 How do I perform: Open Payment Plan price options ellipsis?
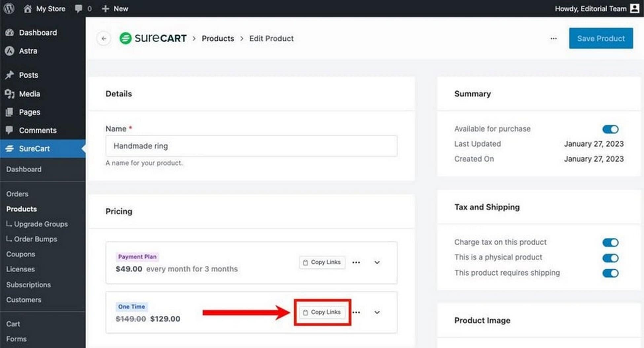coord(356,262)
